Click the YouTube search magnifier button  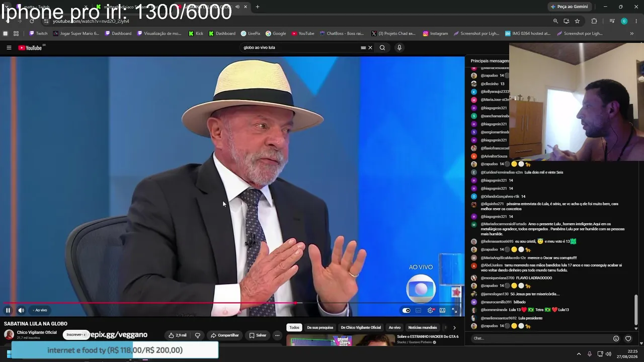pyautogui.click(x=382, y=48)
